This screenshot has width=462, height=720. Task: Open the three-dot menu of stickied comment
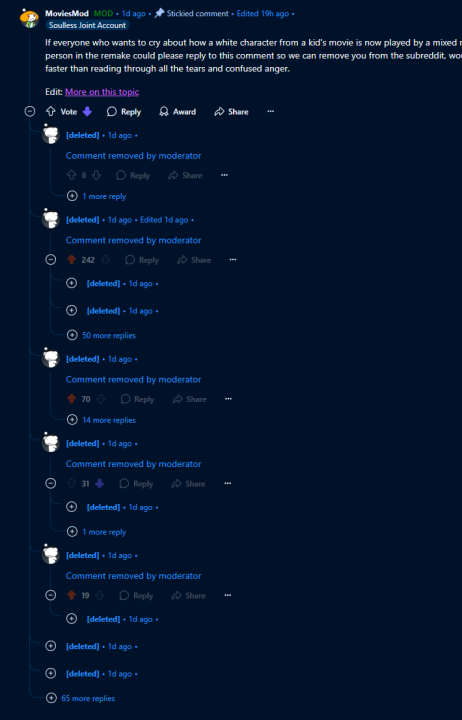[270, 112]
